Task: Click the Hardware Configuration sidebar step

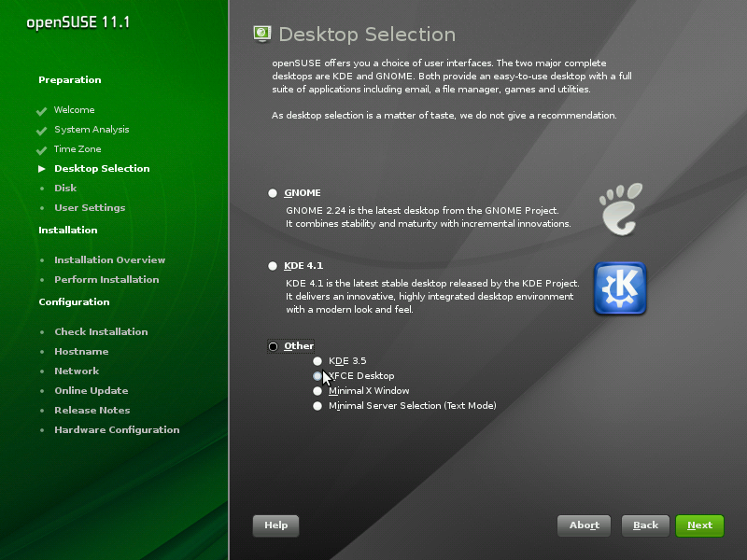Action: click(x=117, y=429)
